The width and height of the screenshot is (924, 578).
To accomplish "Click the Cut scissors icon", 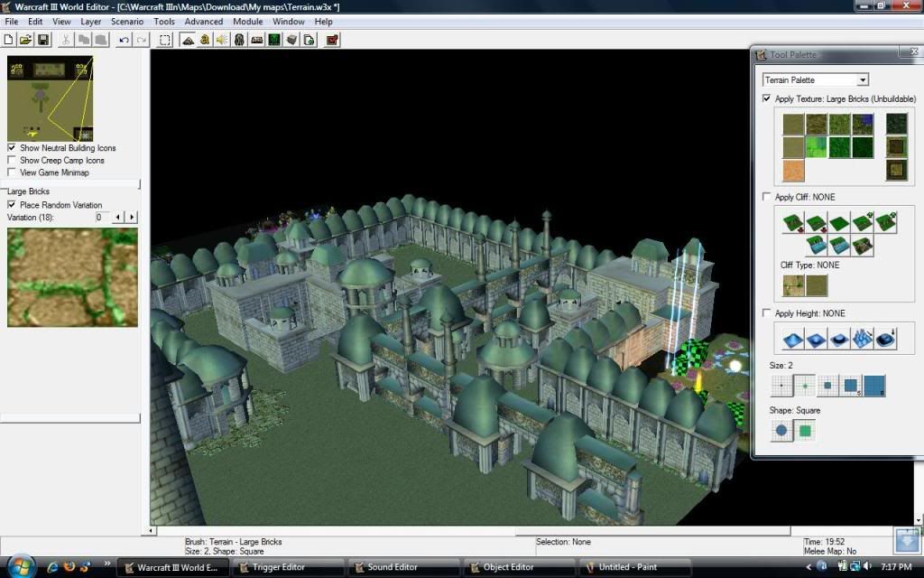I will tap(66, 40).
